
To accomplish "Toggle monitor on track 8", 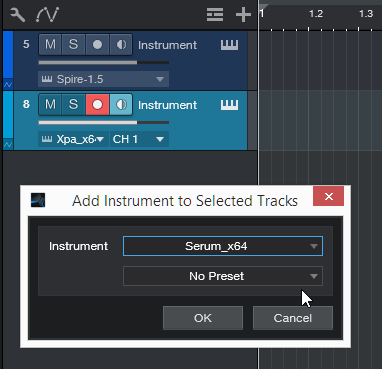I will [x=121, y=105].
